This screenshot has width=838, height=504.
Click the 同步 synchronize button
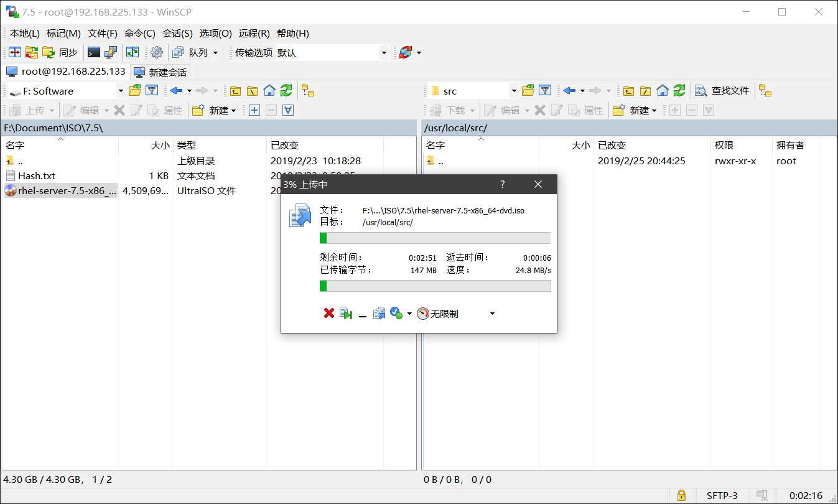pyautogui.click(x=61, y=53)
